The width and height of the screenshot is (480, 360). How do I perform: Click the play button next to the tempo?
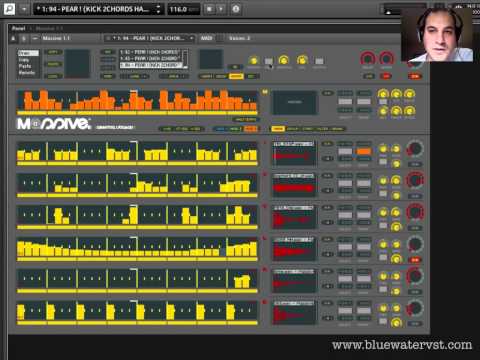[x=221, y=9]
